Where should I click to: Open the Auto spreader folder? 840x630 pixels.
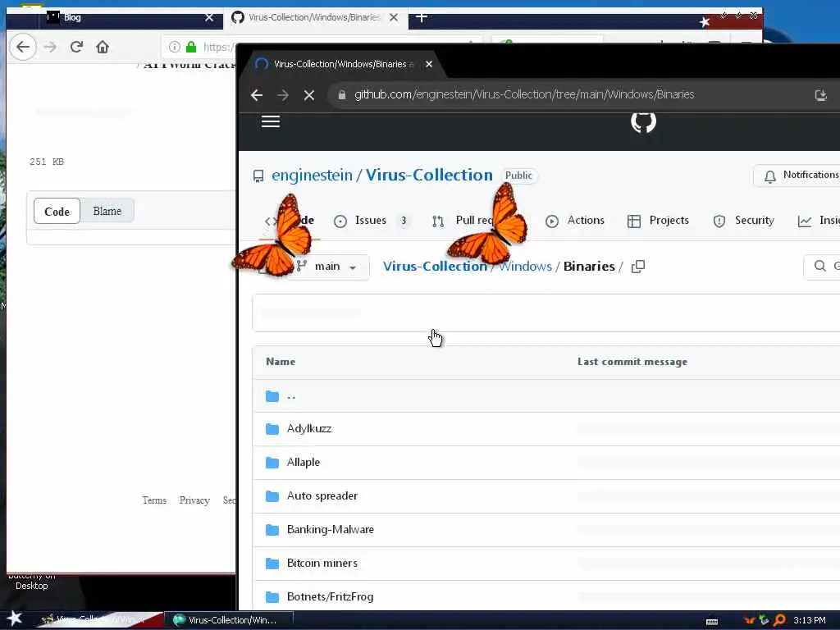pos(322,496)
